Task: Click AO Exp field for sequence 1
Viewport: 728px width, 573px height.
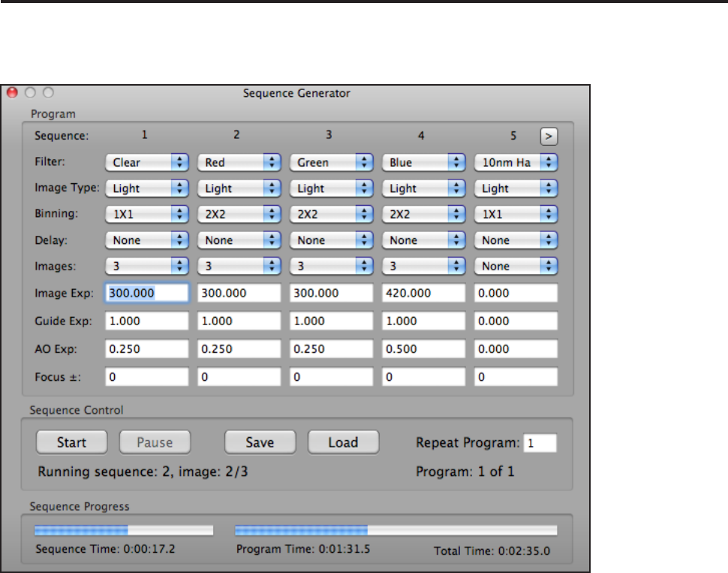Action: pos(146,349)
